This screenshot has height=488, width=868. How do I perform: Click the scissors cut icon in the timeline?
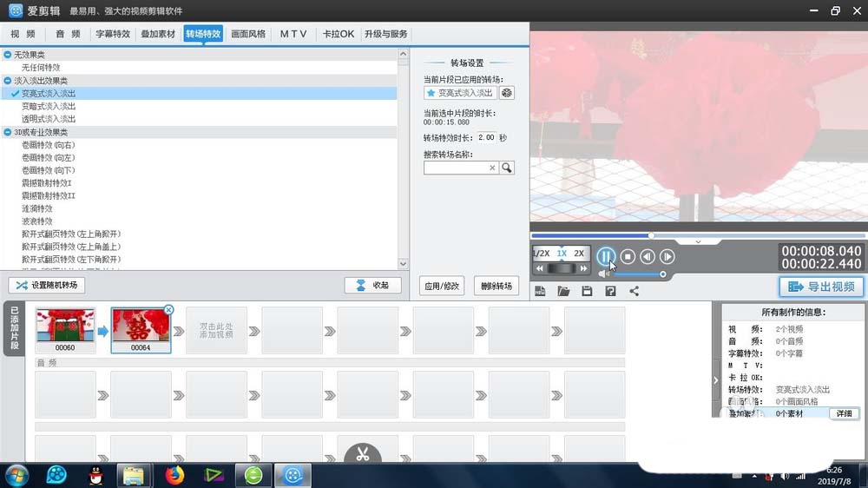click(363, 454)
